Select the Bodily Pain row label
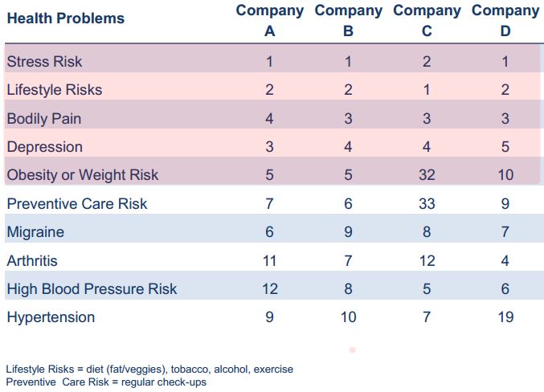The image size is (544, 392). point(44,119)
